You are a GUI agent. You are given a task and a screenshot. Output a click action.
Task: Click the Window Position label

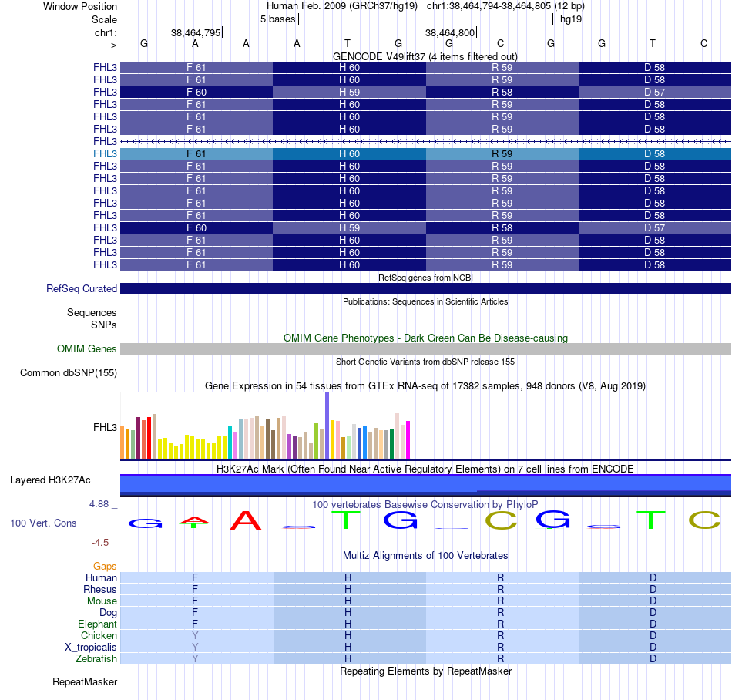[x=80, y=6]
